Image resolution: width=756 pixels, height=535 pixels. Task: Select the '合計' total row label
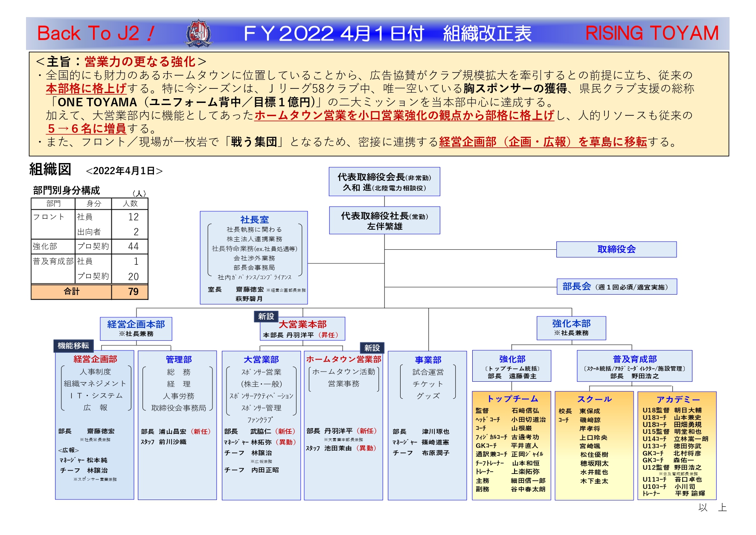71,292
